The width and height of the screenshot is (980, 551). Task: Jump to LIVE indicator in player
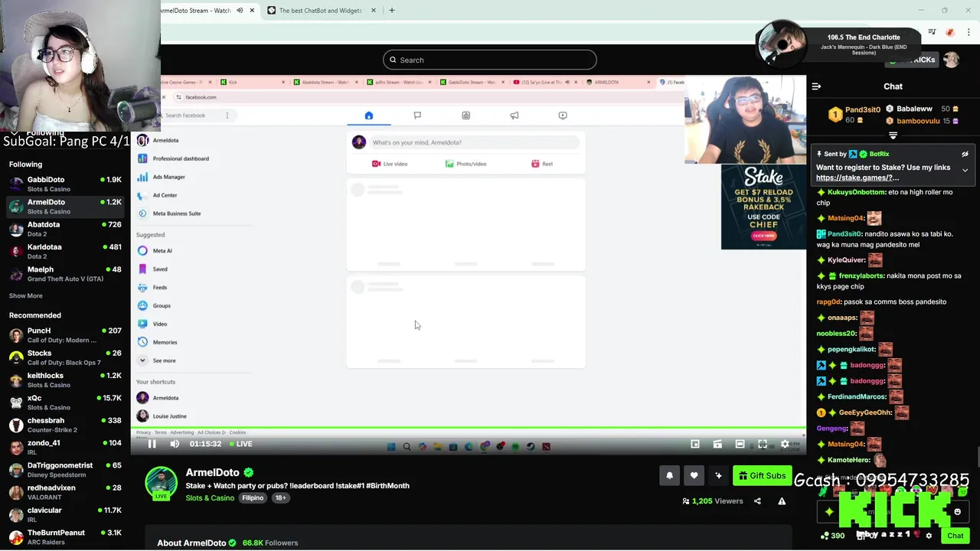click(x=240, y=444)
